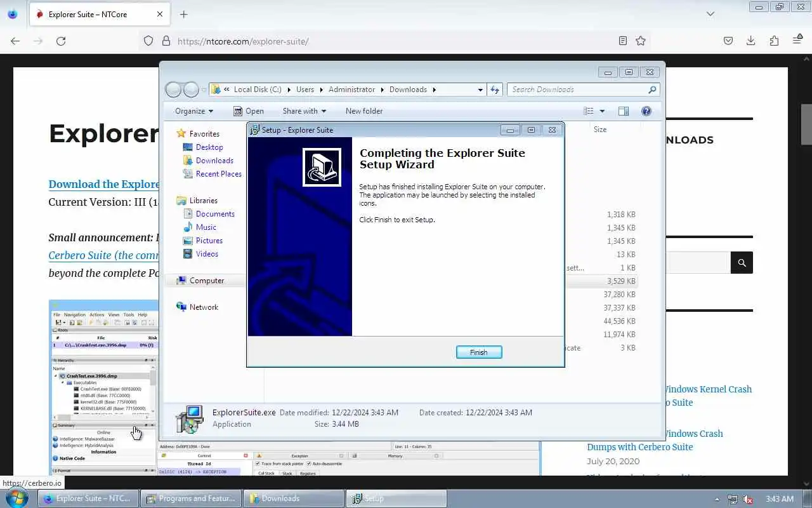
Task: Open Documents library
Action: (x=215, y=214)
